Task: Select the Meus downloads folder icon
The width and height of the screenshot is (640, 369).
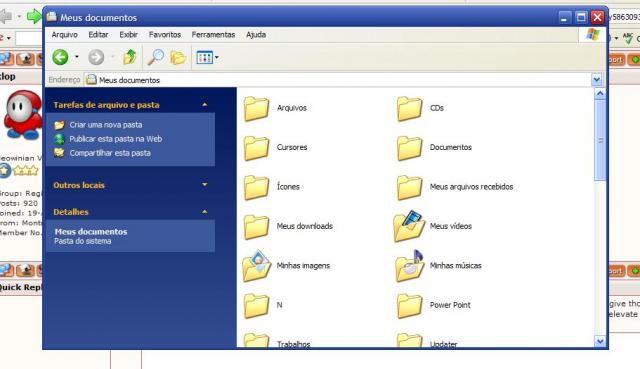Action: click(x=256, y=227)
